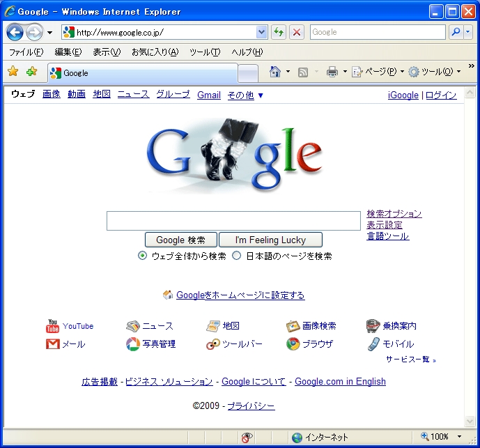Viewport: 480px width, 448px height.
Task: Open a new blank tab
Action: coord(248,73)
